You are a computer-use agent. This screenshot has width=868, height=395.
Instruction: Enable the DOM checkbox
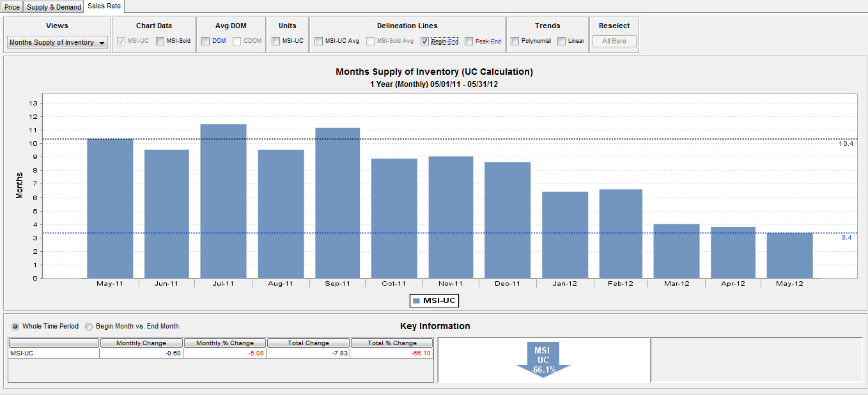point(206,41)
